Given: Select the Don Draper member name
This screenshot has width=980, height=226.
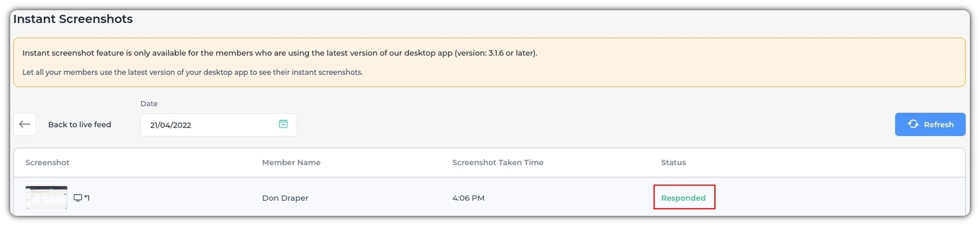Looking at the screenshot, I should point(285,198).
